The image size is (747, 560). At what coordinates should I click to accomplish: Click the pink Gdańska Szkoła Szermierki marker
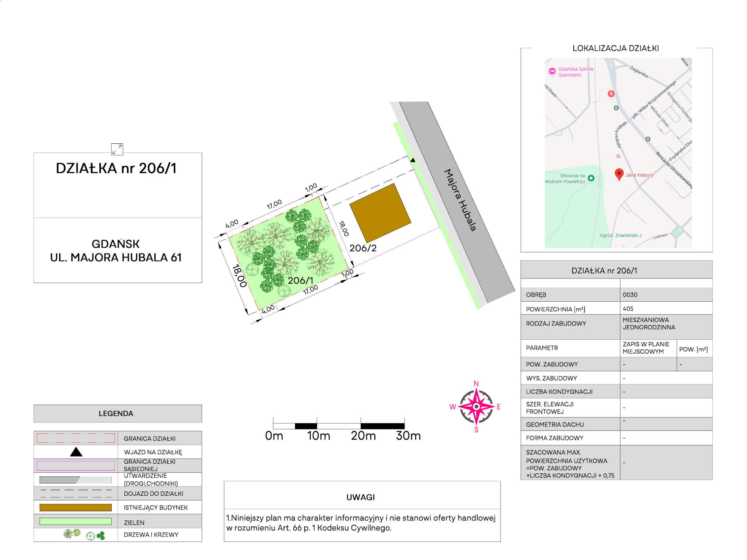pyautogui.click(x=551, y=71)
